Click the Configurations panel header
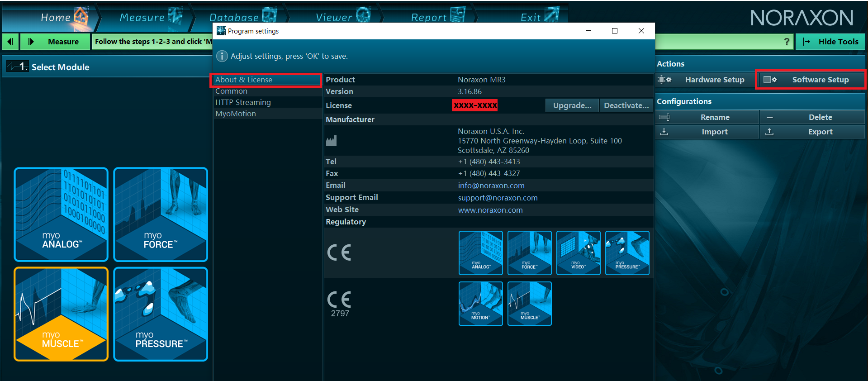The height and width of the screenshot is (381, 868). [684, 101]
